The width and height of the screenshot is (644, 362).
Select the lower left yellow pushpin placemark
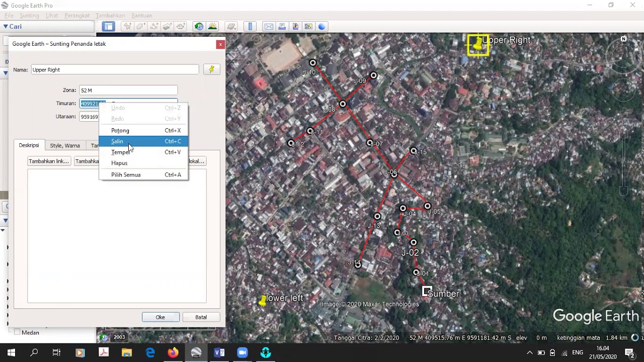point(262,300)
